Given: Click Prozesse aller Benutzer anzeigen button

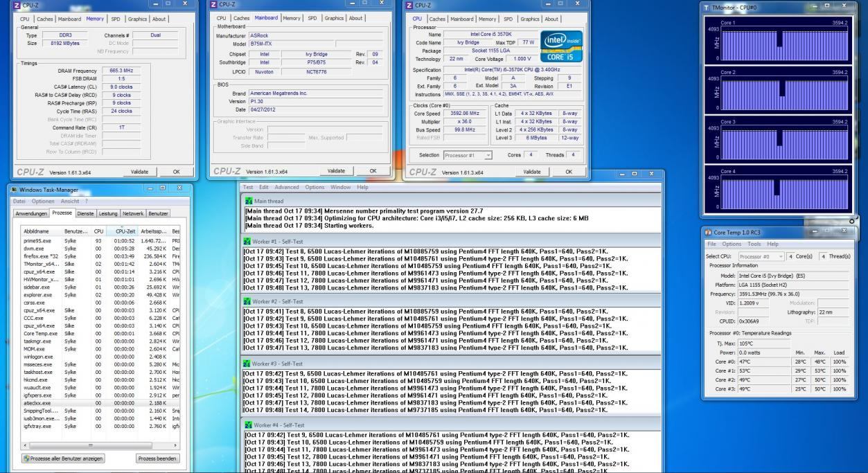Looking at the screenshot, I should (62, 458).
